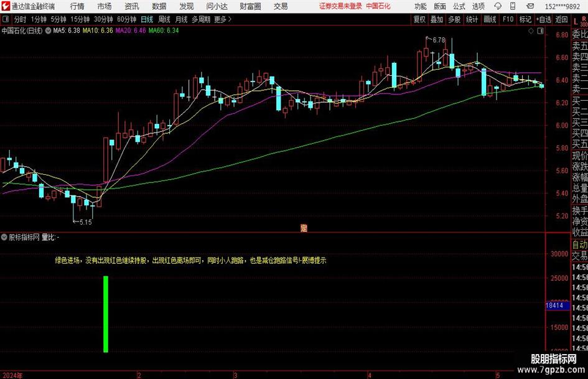Select the 周线 period tab
The height and width of the screenshot is (379, 588).
[164, 19]
